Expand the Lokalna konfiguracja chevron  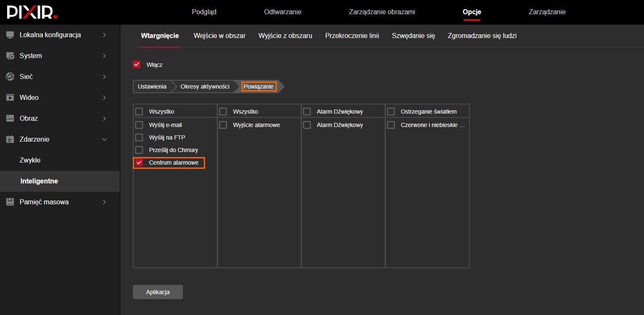(104, 35)
